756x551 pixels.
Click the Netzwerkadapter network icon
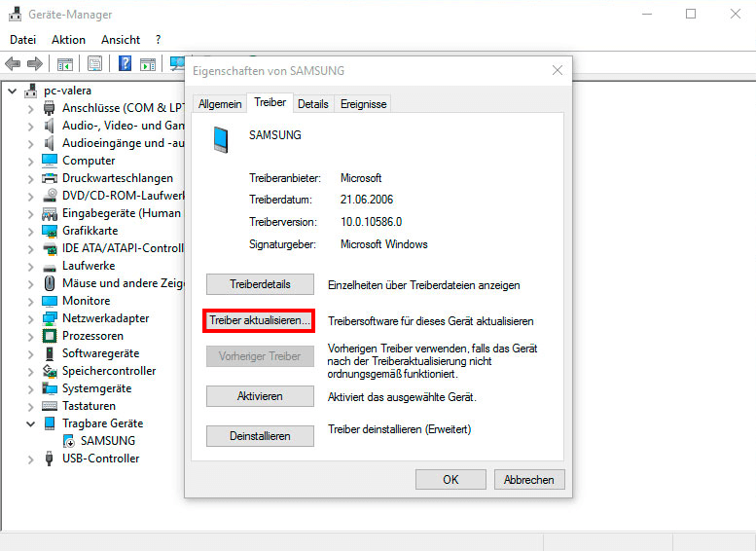click(x=50, y=318)
